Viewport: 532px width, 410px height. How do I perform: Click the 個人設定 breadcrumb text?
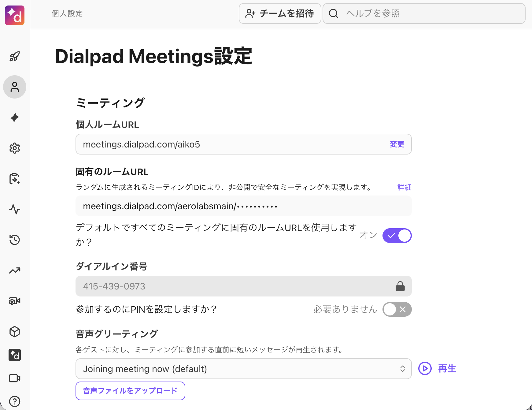67,13
